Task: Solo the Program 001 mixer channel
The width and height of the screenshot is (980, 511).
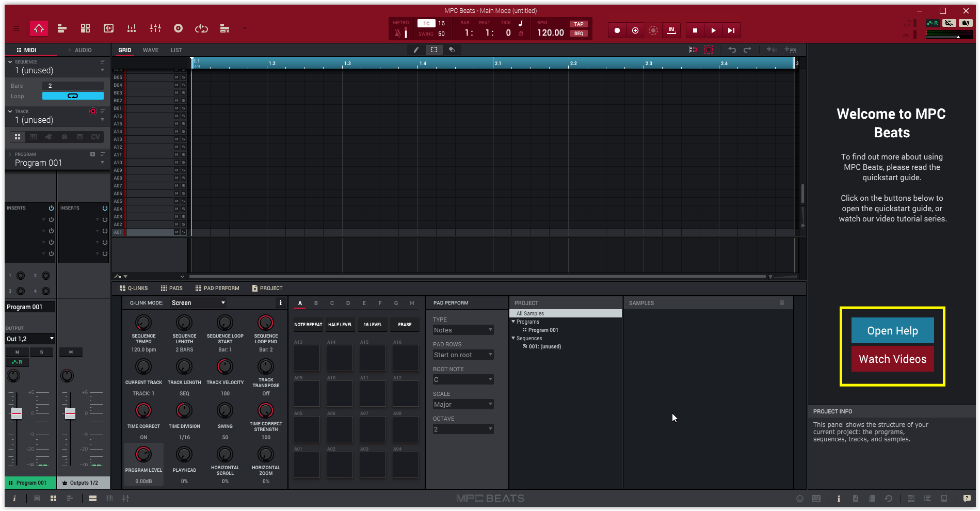Action: (x=42, y=352)
